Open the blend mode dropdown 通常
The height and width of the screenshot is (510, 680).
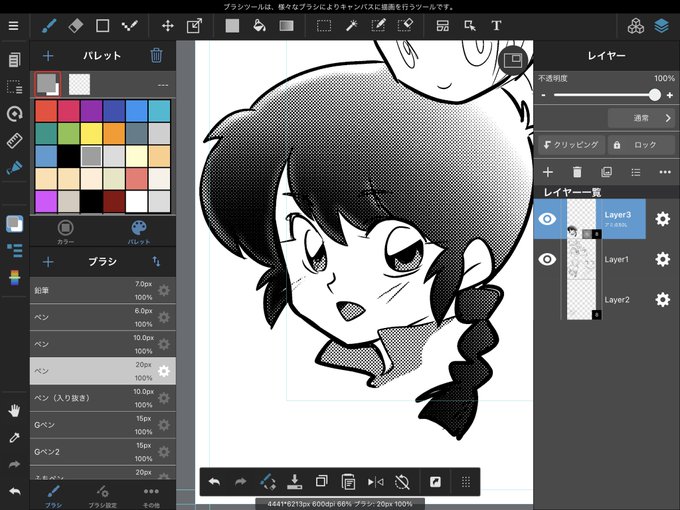[641, 118]
